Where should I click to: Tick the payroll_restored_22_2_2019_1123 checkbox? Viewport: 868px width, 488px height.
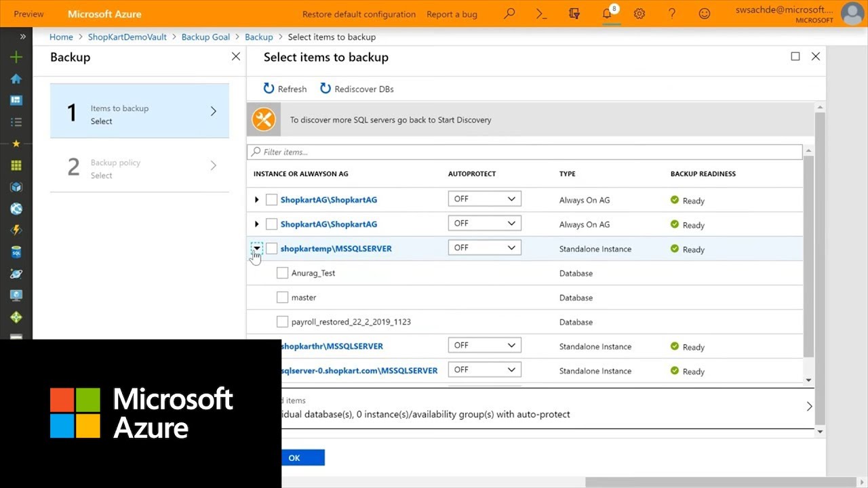pyautogui.click(x=283, y=322)
